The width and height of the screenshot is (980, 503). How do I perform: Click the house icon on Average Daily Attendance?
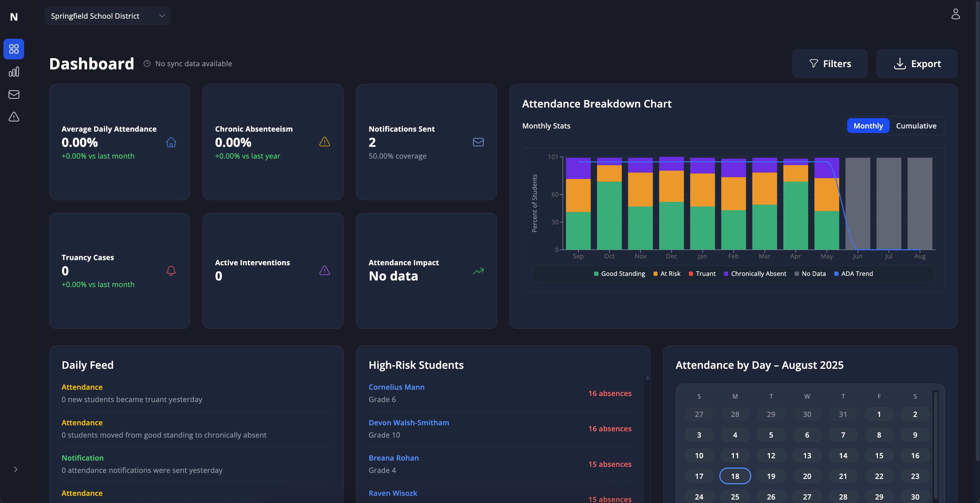171,142
